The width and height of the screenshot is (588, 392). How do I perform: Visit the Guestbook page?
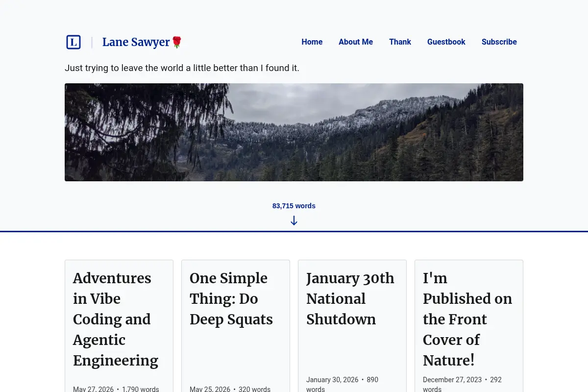446,42
